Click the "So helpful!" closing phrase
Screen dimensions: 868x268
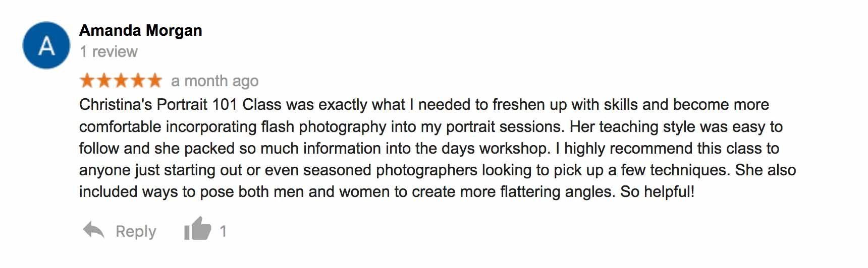(657, 192)
